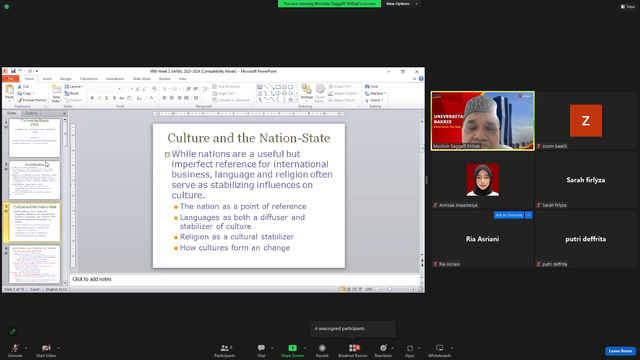
Task: Open Zoom Apps icon
Action: point(410,348)
